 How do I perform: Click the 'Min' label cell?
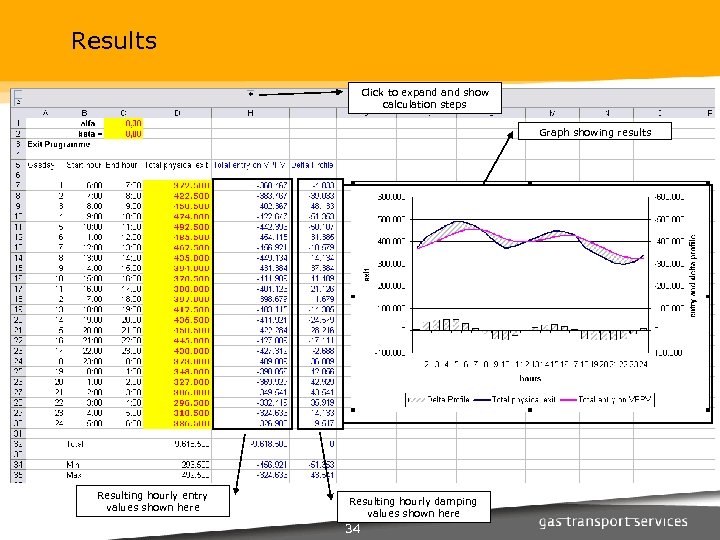[x=73, y=465]
